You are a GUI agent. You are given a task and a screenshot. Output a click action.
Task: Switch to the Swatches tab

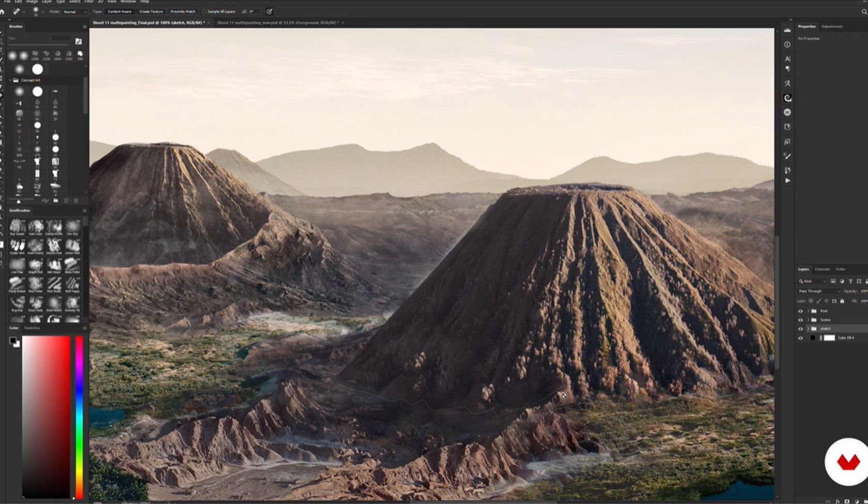tap(32, 328)
